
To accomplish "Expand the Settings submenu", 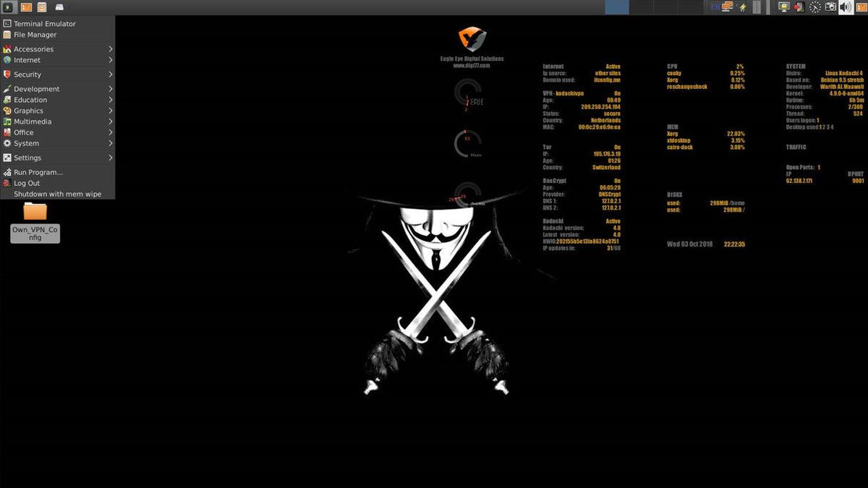I will 27,158.
